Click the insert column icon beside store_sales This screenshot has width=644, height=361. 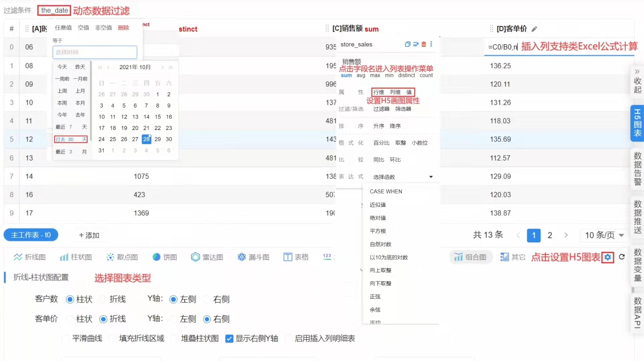[x=416, y=44]
